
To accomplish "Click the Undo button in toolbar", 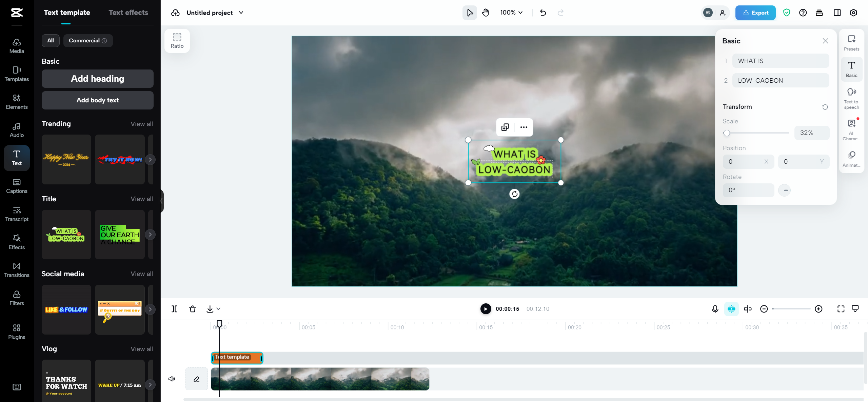I will coord(542,12).
